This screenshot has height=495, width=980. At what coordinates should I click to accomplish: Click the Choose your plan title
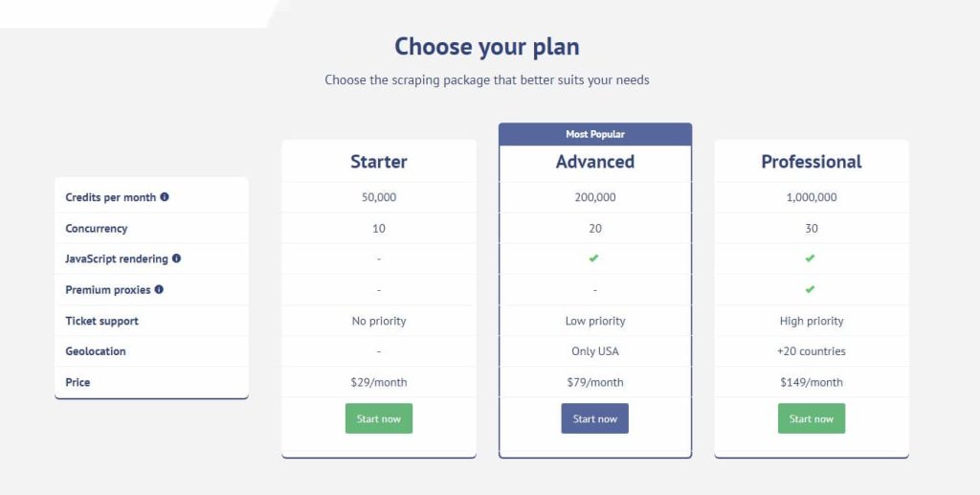coord(487,47)
